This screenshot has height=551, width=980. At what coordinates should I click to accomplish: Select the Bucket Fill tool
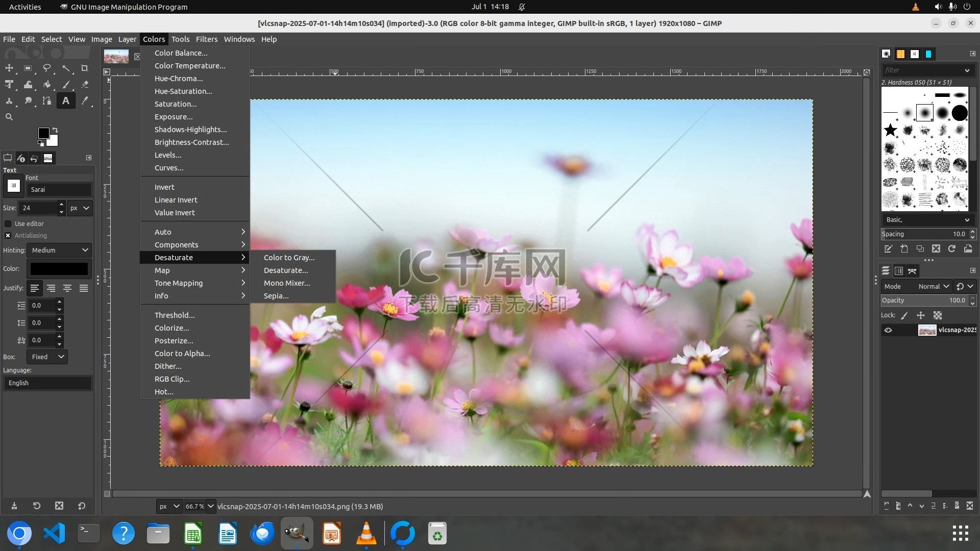(47, 84)
